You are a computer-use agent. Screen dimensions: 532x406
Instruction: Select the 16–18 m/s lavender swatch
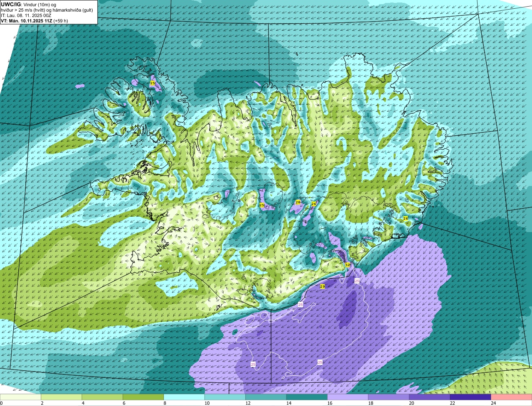348,397
